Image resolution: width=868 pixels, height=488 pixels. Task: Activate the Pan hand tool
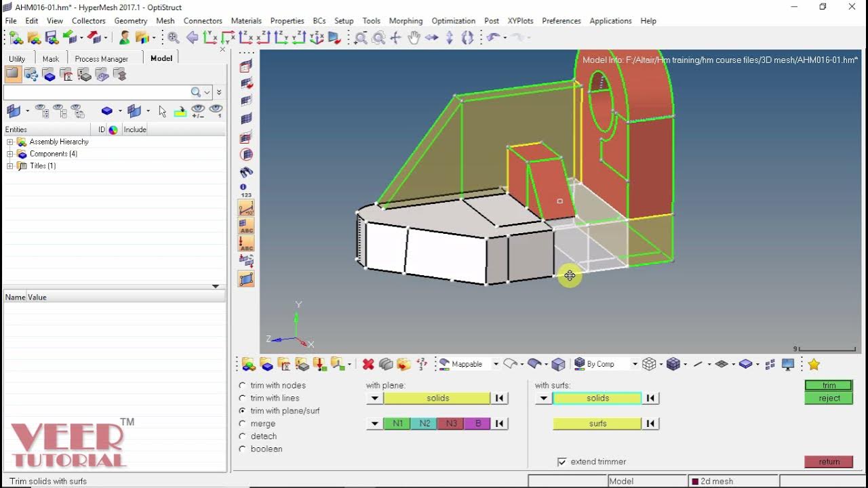414,38
